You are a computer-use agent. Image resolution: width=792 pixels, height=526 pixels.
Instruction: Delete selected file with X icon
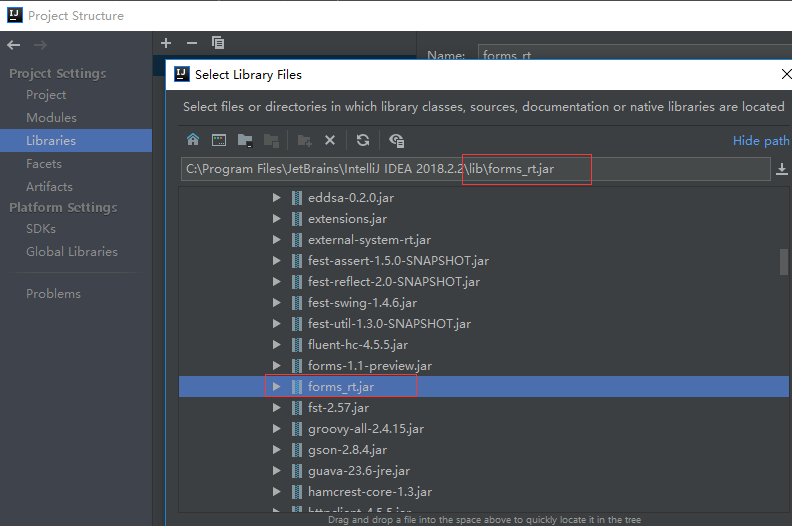330,140
